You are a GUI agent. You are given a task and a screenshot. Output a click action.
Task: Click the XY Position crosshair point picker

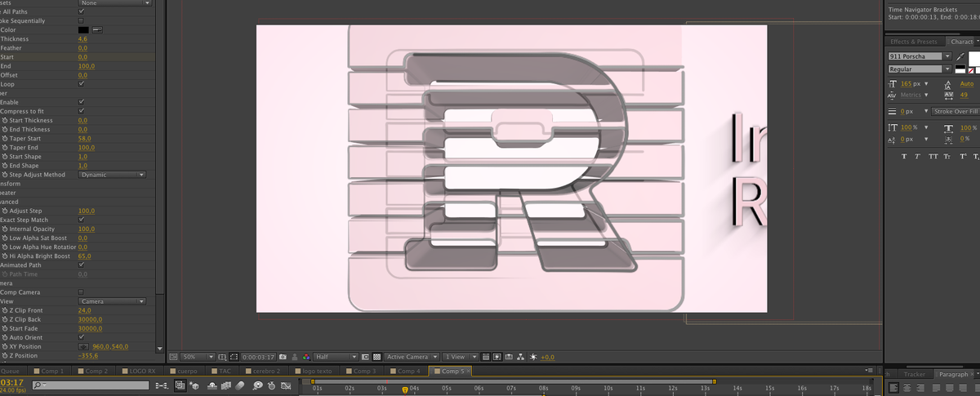82,346
